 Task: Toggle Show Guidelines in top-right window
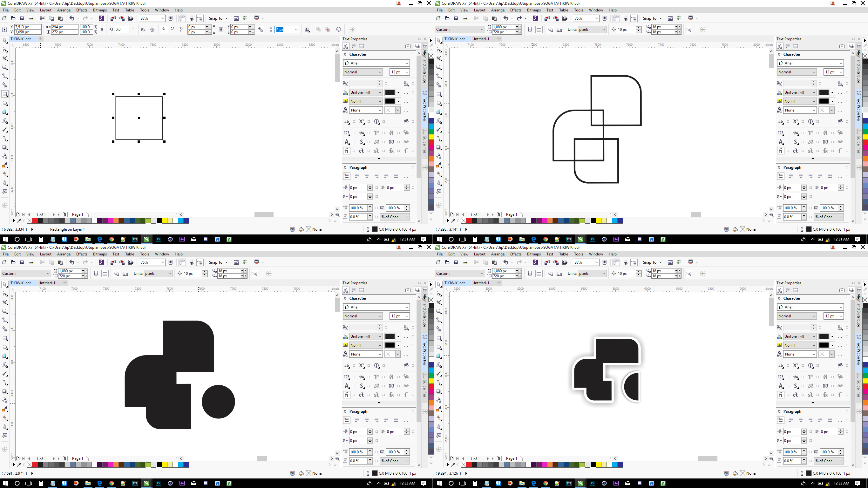[634, 18]
